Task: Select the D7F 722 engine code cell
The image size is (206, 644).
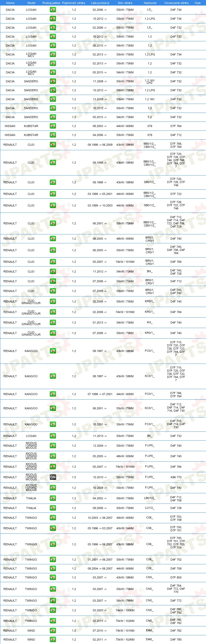Action: [x=176, y=194]
